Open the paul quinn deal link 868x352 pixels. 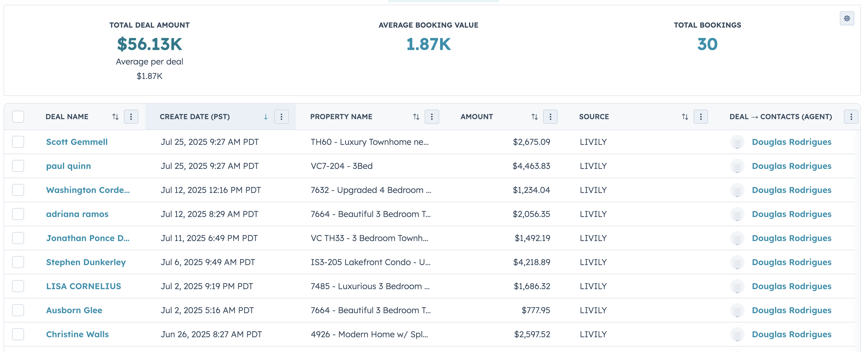pyautogui.click(x=68, y=166)
